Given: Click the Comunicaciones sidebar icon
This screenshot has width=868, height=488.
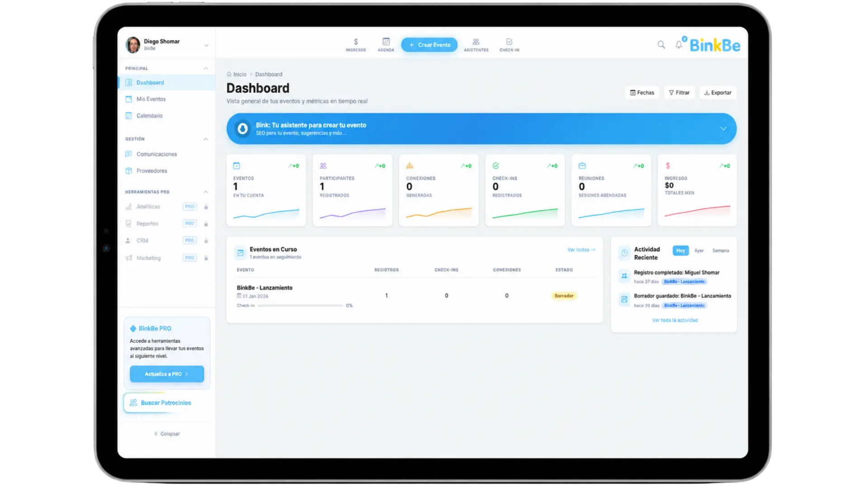Looking at the screenshot, I should click(x=129, y=154).
